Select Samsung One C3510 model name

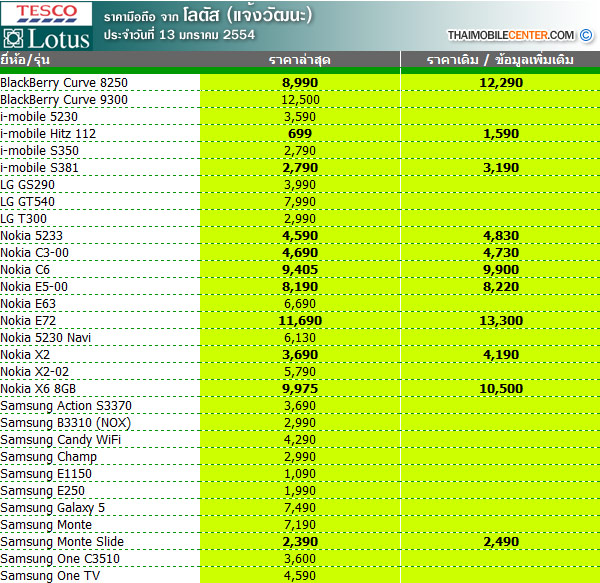pyautogui.click(x=60, y=559)
